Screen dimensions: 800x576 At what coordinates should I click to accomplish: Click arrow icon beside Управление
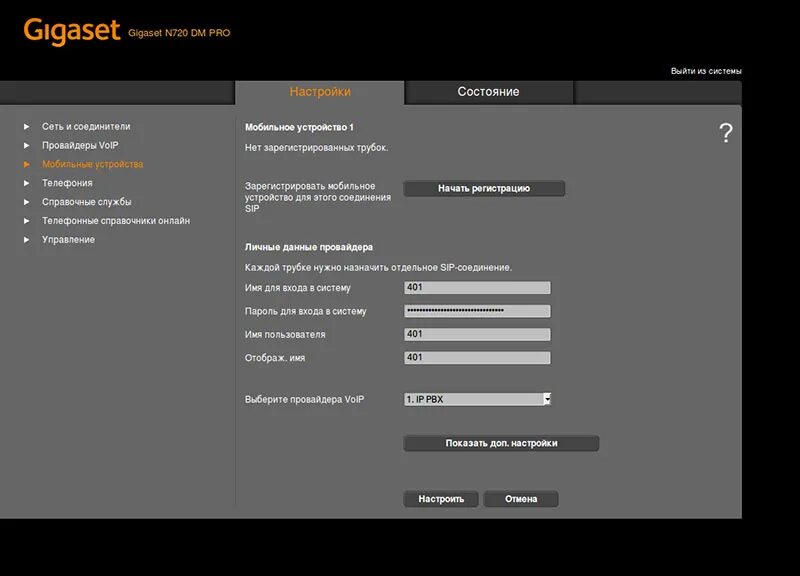coord(27,240)
